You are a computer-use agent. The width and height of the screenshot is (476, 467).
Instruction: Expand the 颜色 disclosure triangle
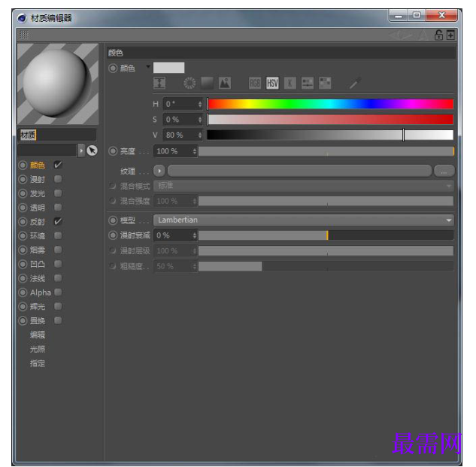tap(148, 66)
